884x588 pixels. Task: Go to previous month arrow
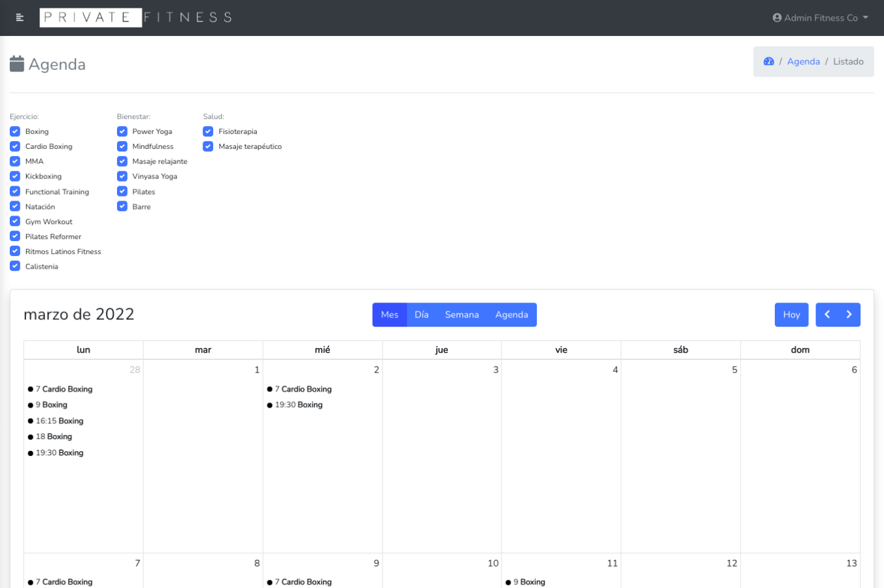pyautogui.click(x=827, y=314)
